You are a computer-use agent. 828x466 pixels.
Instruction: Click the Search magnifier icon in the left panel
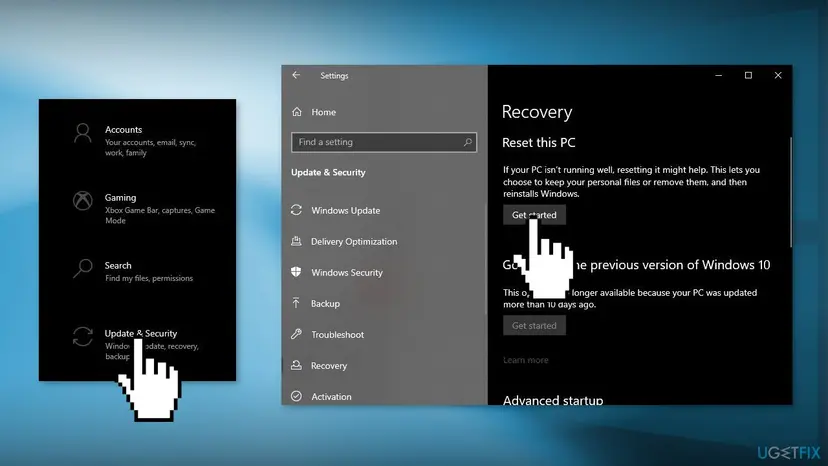(x=82, y=268)
